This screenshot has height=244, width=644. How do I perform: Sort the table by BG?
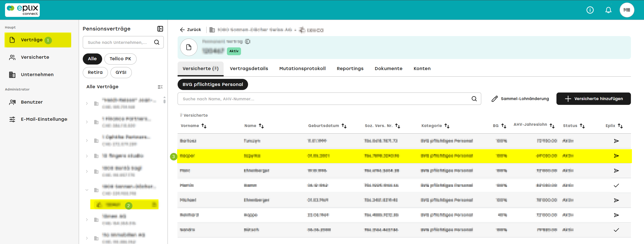[x=504, y=126]
